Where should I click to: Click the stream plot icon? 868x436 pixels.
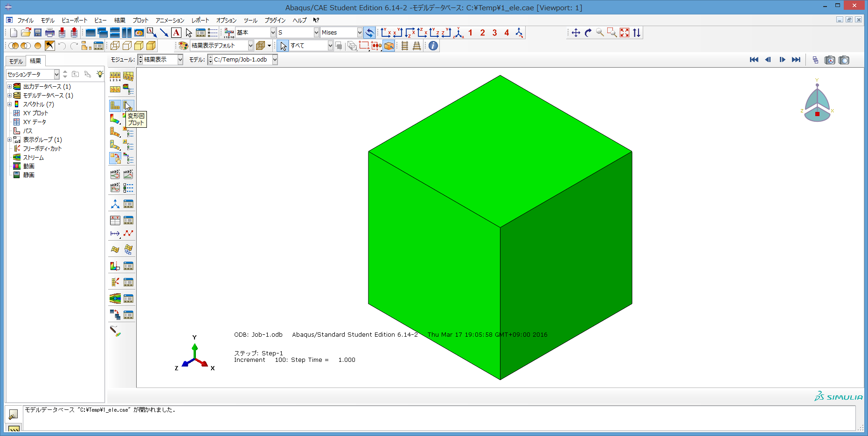point(115,298)
